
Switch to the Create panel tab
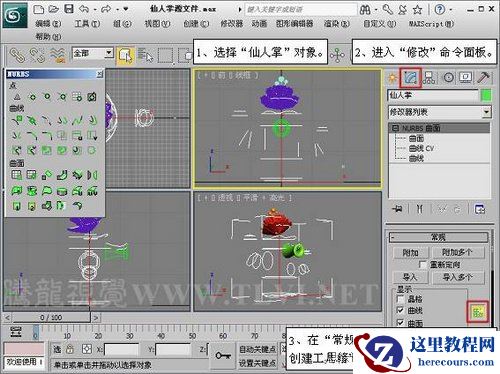tap(392, 78)
